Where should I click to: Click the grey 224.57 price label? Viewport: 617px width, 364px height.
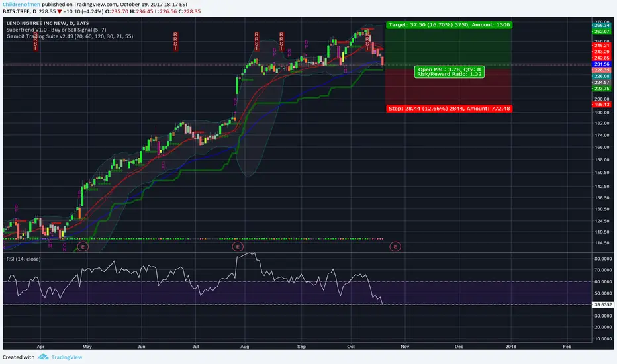click(x=602, y=83)
